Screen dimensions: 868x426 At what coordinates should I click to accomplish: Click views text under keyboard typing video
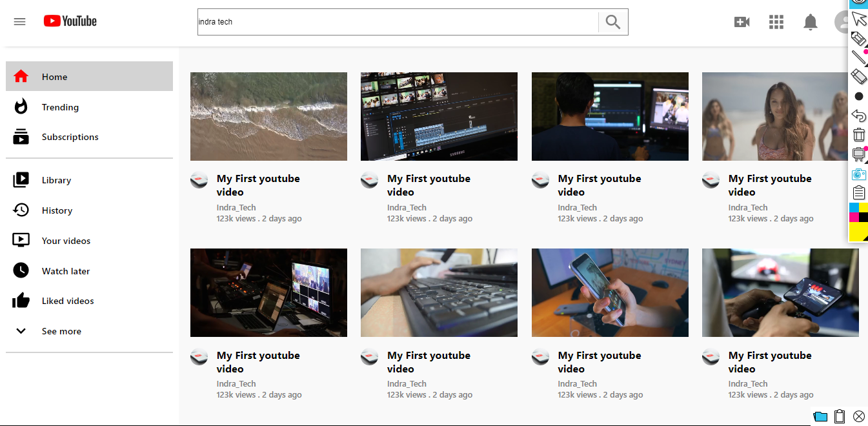430,395
